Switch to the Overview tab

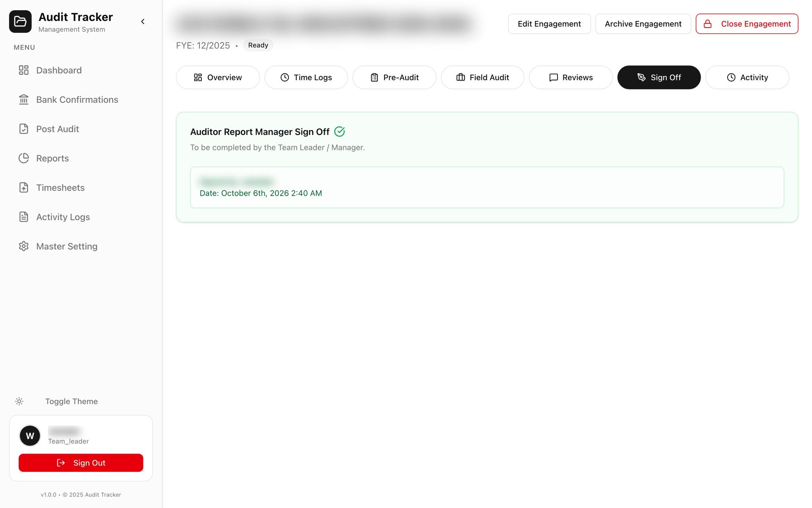(218, 77)
